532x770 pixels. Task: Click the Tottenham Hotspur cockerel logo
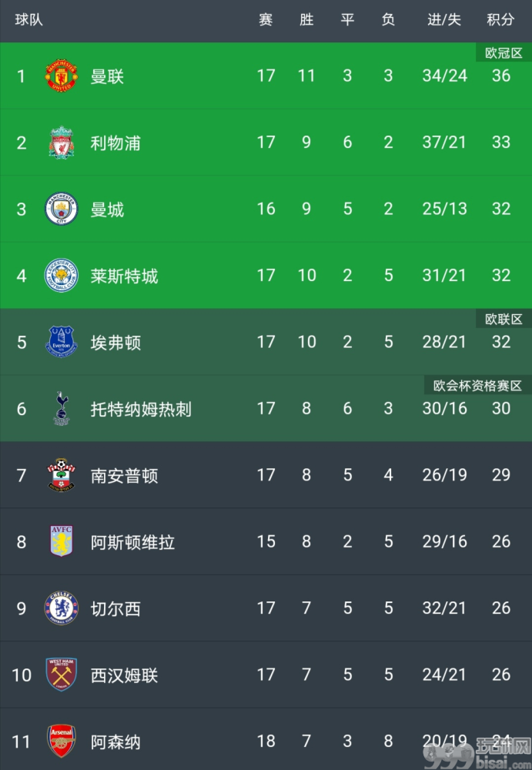62,409
